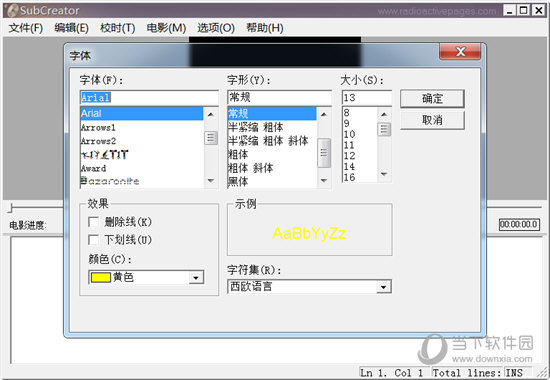
Task: Click font list scroll up arrow
Action: coord(211,114)
